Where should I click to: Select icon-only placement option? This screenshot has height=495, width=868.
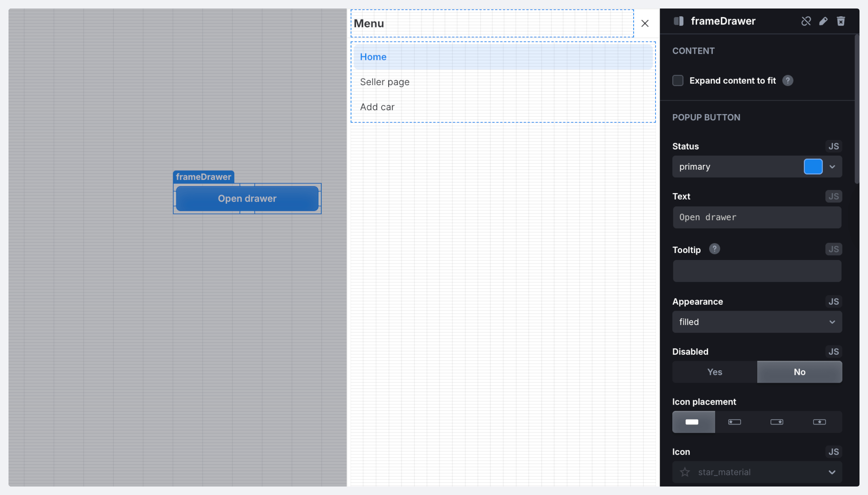point(819,422)
